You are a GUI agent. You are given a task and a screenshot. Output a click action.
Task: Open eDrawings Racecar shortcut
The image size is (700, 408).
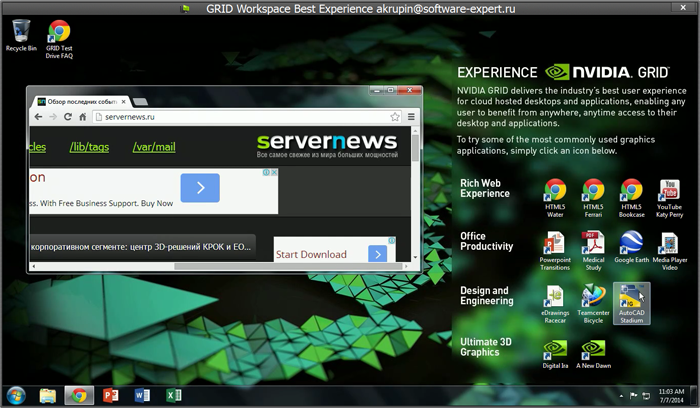point(555,304)
